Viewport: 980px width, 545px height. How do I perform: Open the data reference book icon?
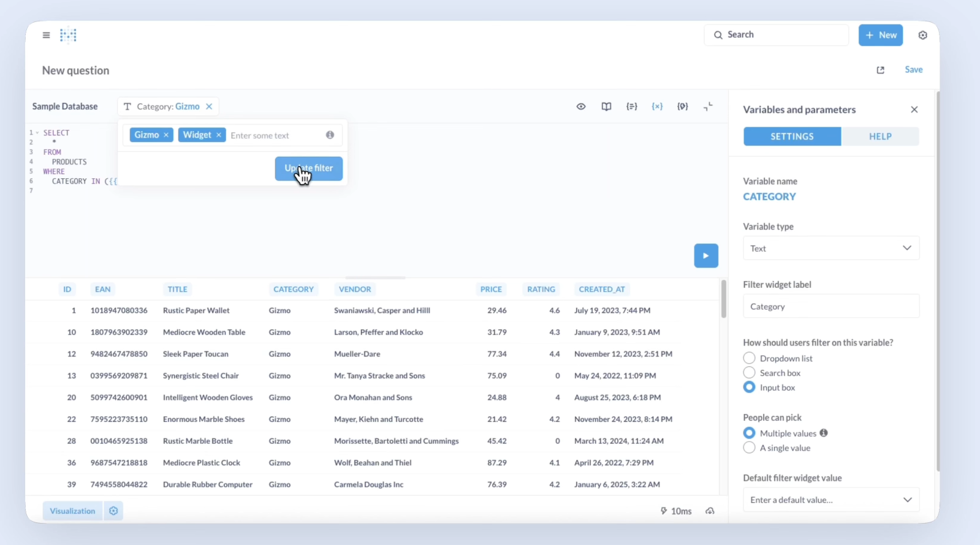[x=606, y=107]
